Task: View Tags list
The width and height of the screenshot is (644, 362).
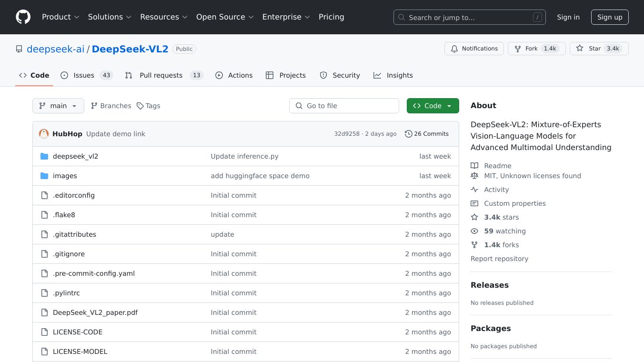Action: [149, 106]
